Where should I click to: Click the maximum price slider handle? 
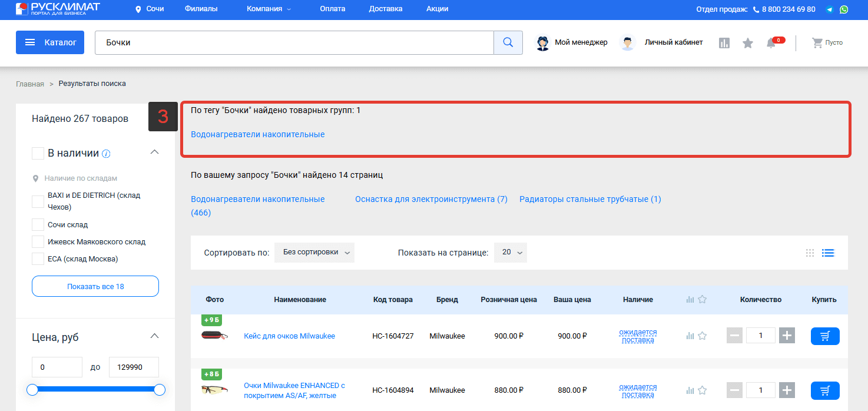[159, 389]
